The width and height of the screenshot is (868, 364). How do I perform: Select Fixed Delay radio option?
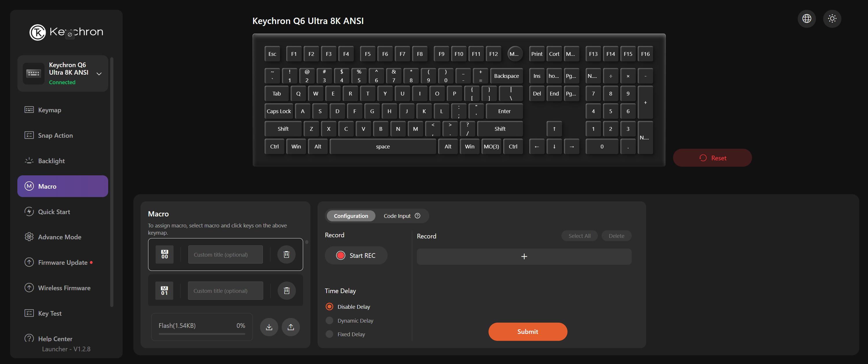pyautogui.click(x=329, y=334)
